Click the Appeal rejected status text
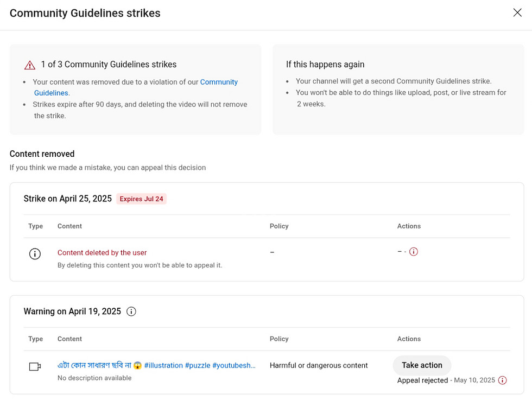The width and height of the screenshot is (532, 407). tap(422, 380)
